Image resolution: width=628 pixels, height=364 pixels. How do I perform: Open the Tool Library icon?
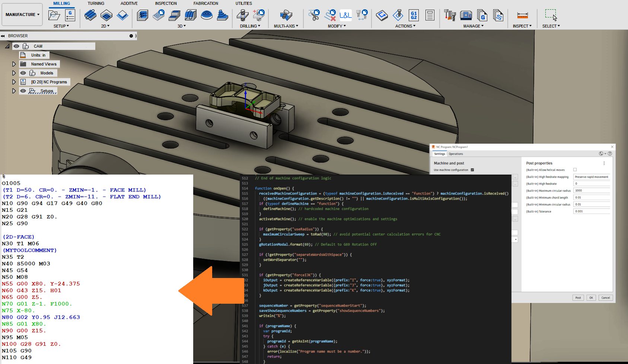pyautogui.click(x=450, y=15)
